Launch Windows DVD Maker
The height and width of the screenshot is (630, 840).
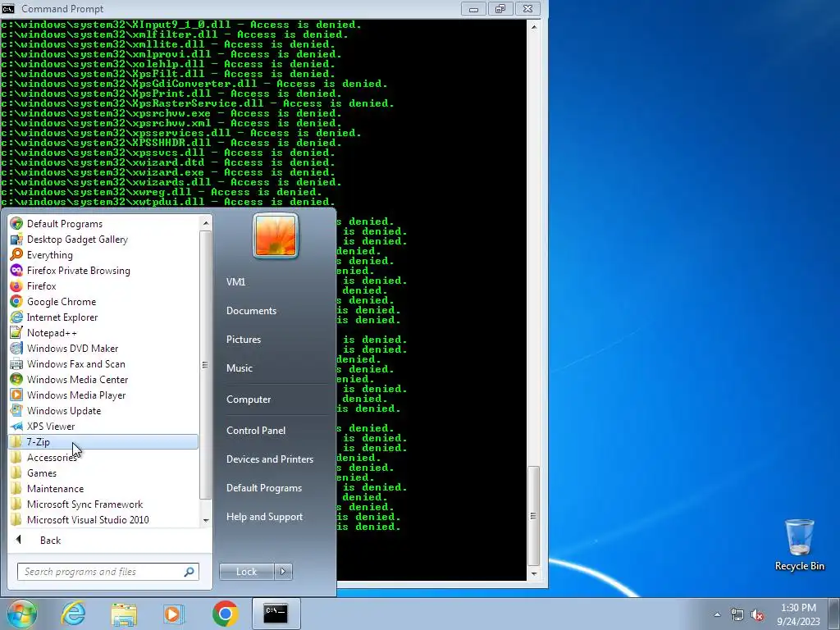click(72, 348)
